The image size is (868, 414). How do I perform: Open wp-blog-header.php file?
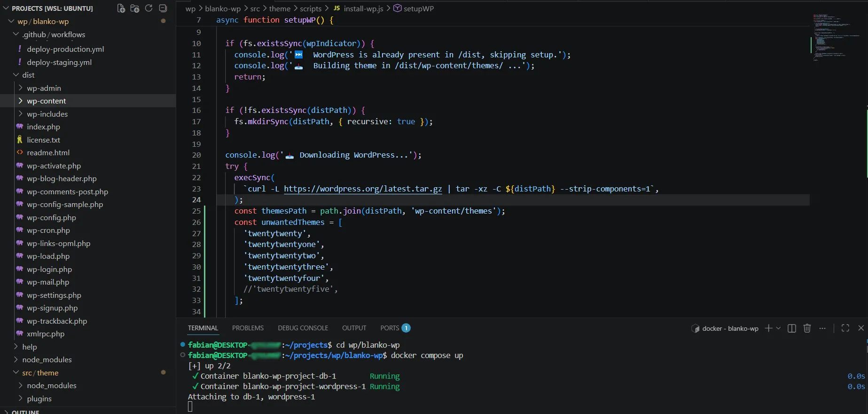point(62,178)
